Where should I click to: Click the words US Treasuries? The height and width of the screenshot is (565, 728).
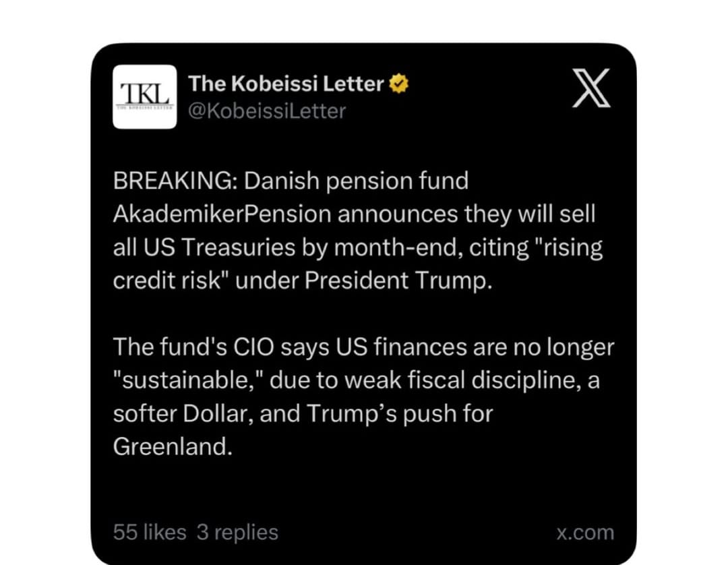[219, 247]
